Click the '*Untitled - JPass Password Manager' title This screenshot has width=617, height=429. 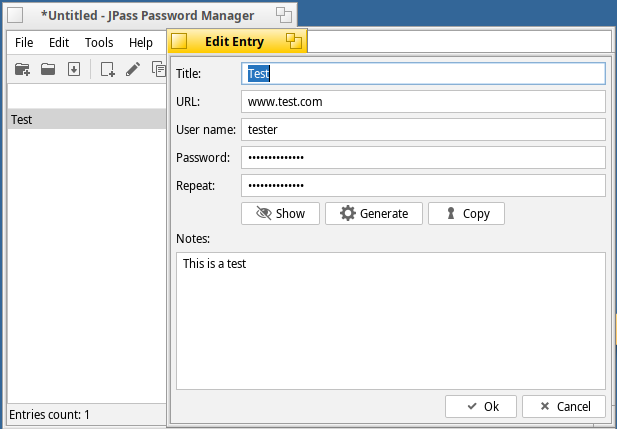coord(148,16)
